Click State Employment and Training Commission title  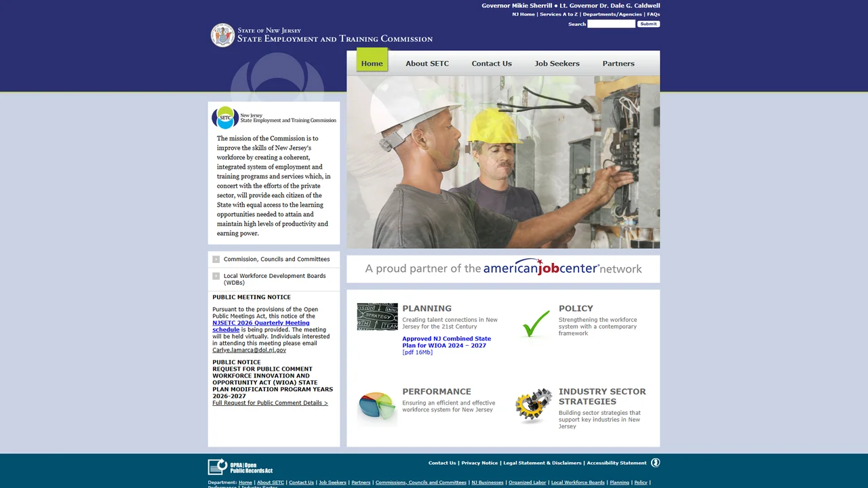point(335,39)
